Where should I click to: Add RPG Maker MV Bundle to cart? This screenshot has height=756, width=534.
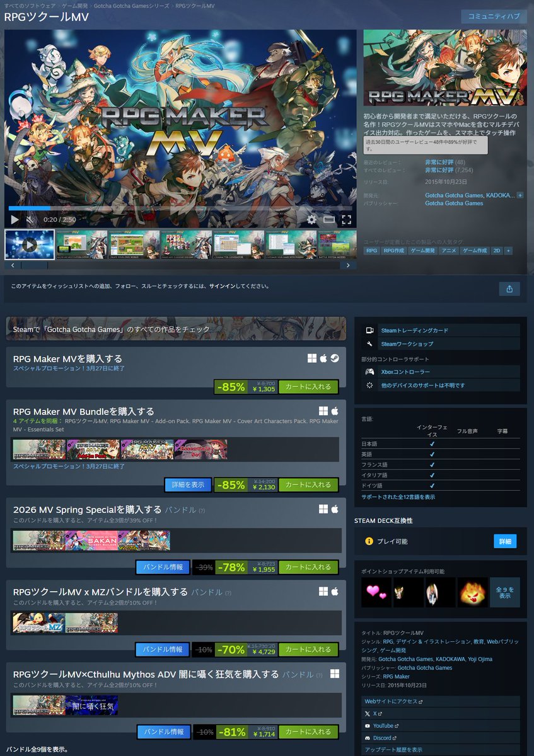click(x=308, y=485)
